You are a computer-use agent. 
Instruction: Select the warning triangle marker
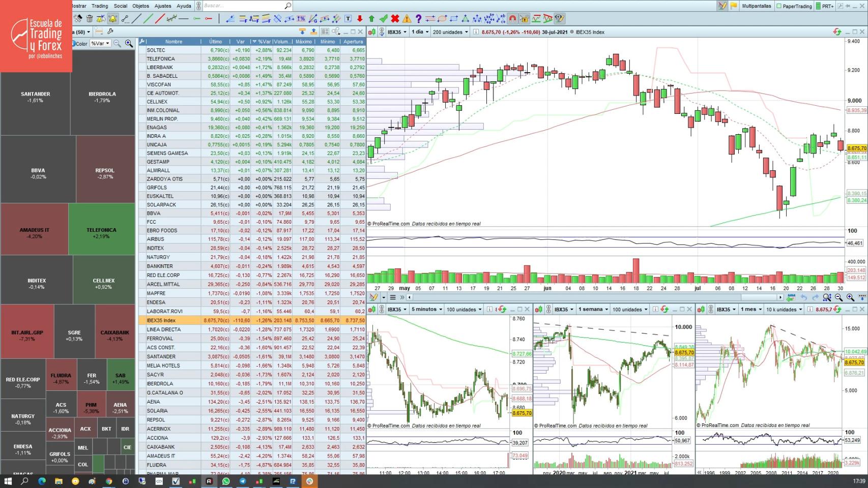click(407, 19)
